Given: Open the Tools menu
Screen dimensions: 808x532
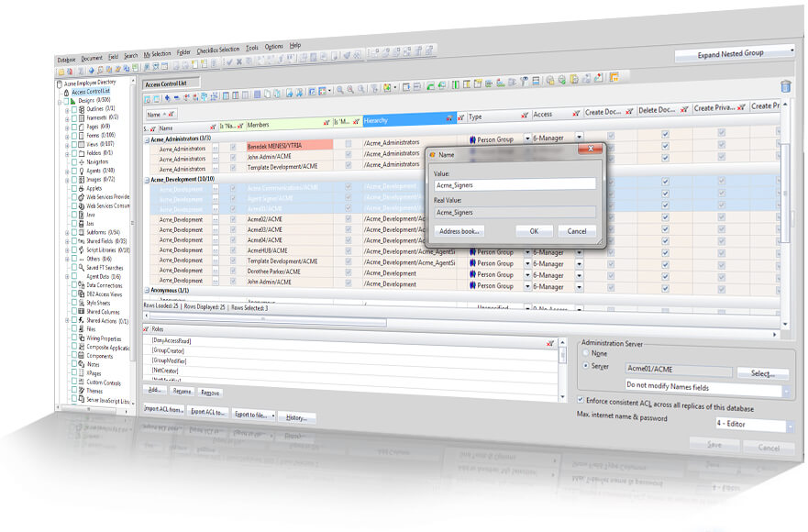Looking at the screenshot, I should coord(252,48).
